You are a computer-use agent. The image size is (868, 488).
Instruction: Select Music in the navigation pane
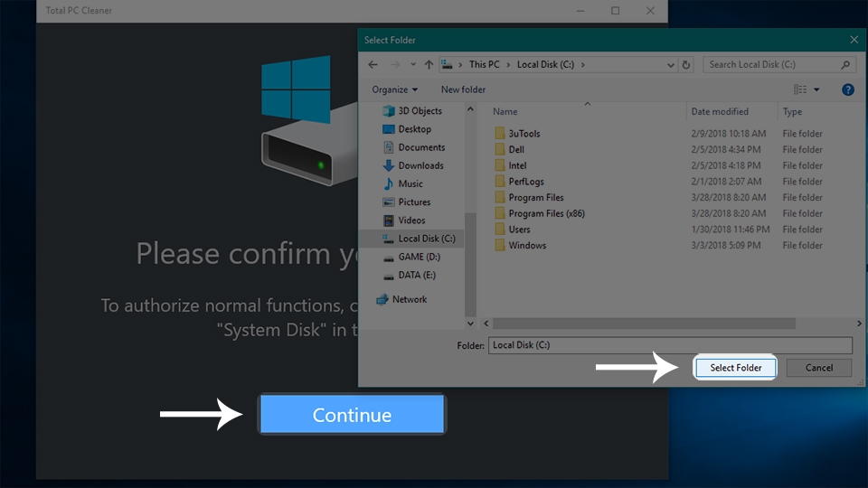(402, 183)
